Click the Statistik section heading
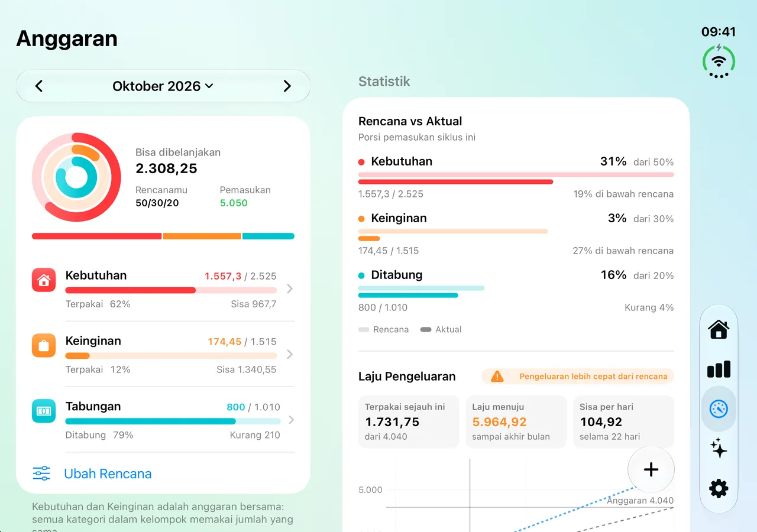757x532 pixels. point(384,82)
